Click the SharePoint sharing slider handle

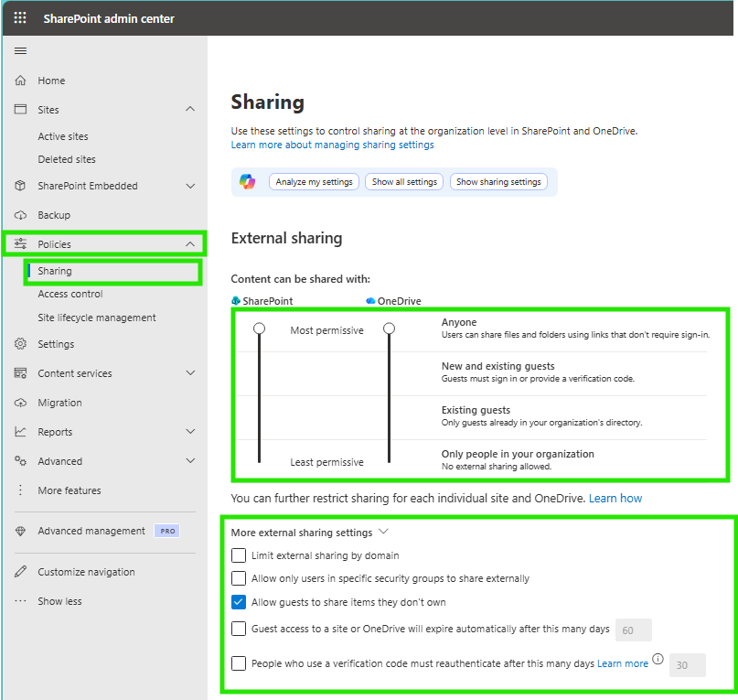pyautogui.click(x=260, y=328)
